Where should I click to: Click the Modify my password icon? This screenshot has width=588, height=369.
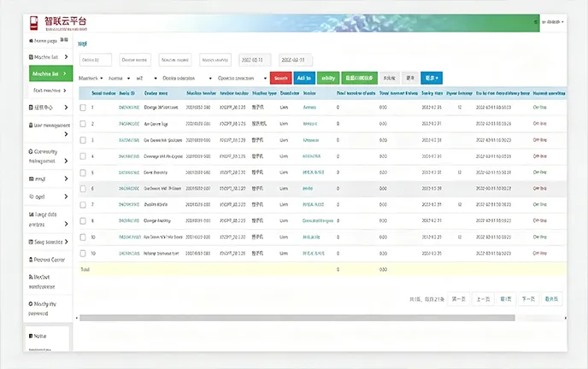click(31, 304)
